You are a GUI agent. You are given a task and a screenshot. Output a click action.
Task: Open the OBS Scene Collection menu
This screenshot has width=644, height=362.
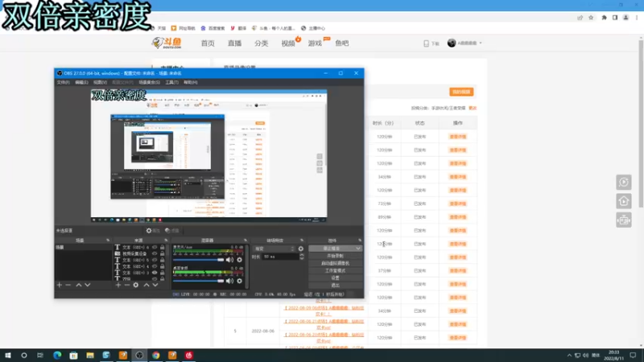149,83
